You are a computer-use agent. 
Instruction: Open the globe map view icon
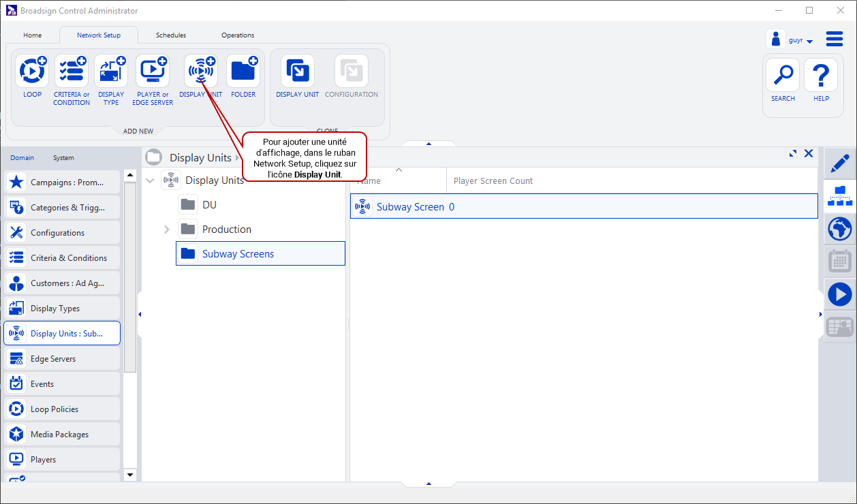(839, 229)
